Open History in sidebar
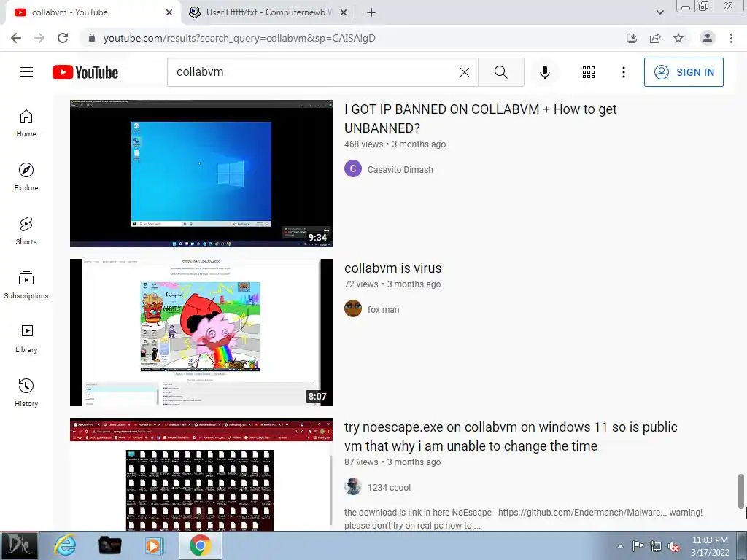Screen dimensions: 747x560 coord(26,393)
